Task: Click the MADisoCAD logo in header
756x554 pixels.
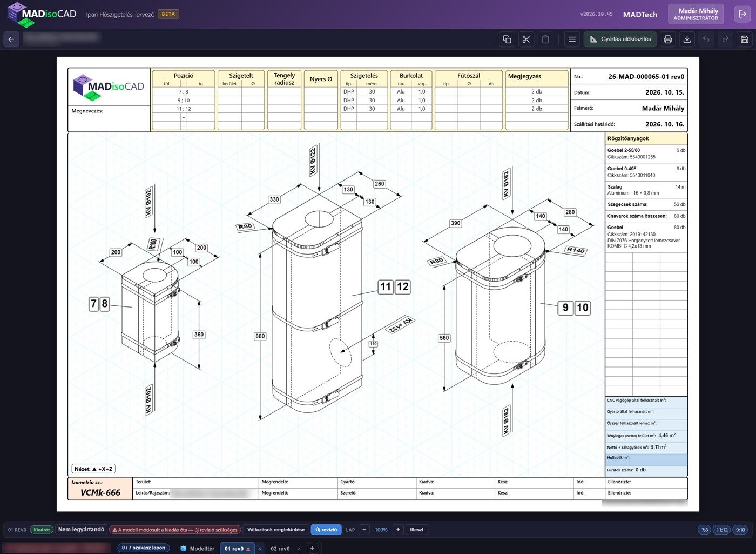Action: tap(42, 15)
